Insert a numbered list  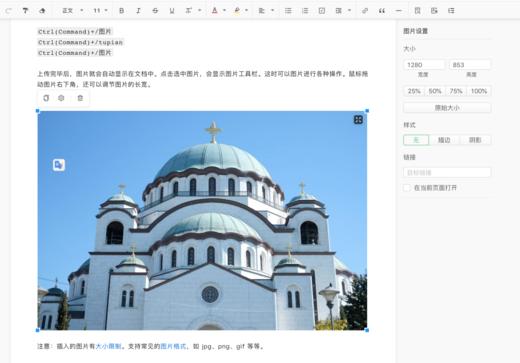(x=305, y=11)
